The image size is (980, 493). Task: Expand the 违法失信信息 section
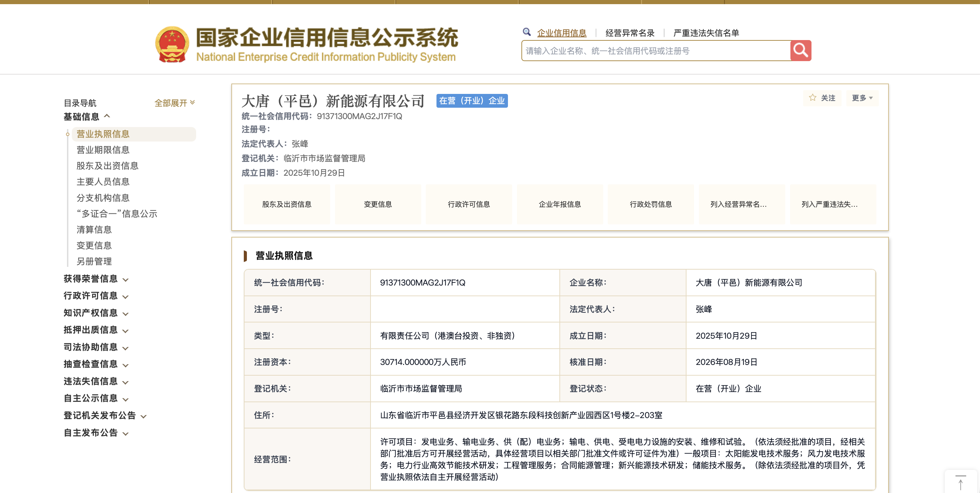click(x=96, y=381)
